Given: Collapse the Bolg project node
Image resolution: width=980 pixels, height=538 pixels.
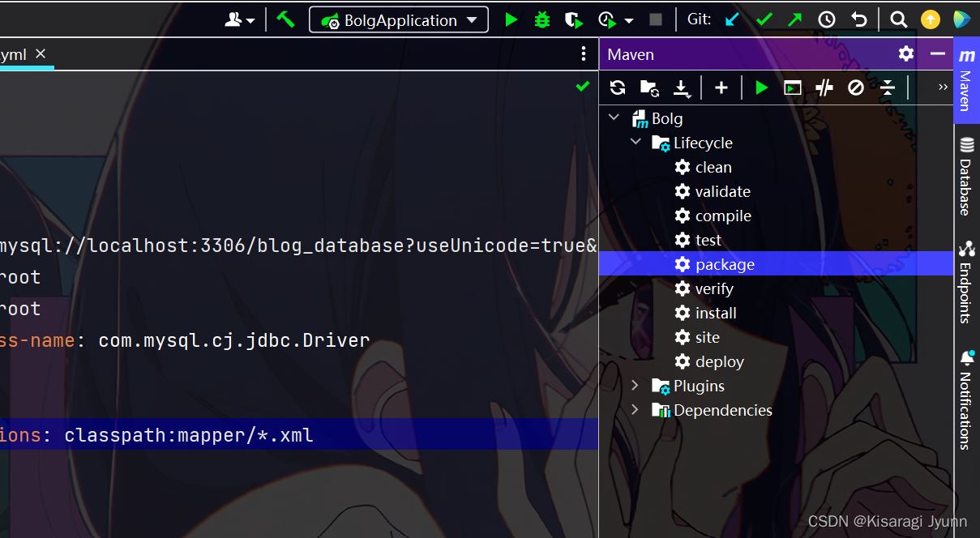Looking at the screenshot, I should pyautogui.click(x=614, y=118).
